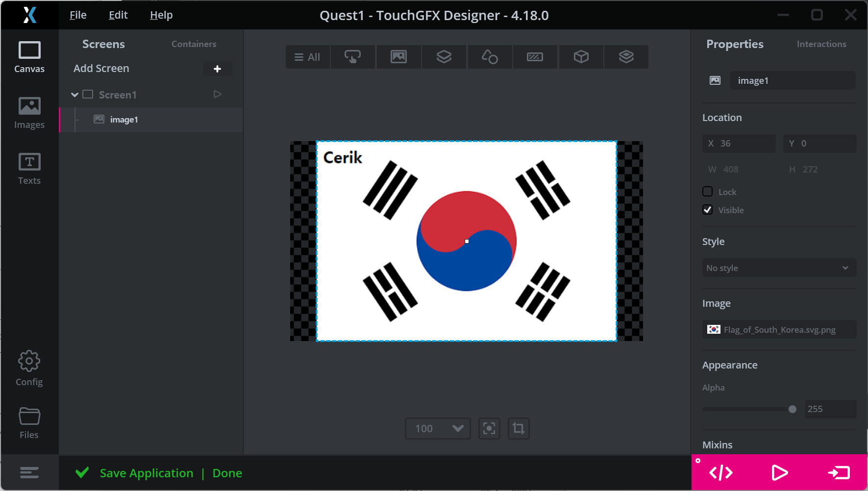Viewport: 868px width, 491px height.
Task: Toggle the canvas crop/clip icon
Action: point(518,429)
